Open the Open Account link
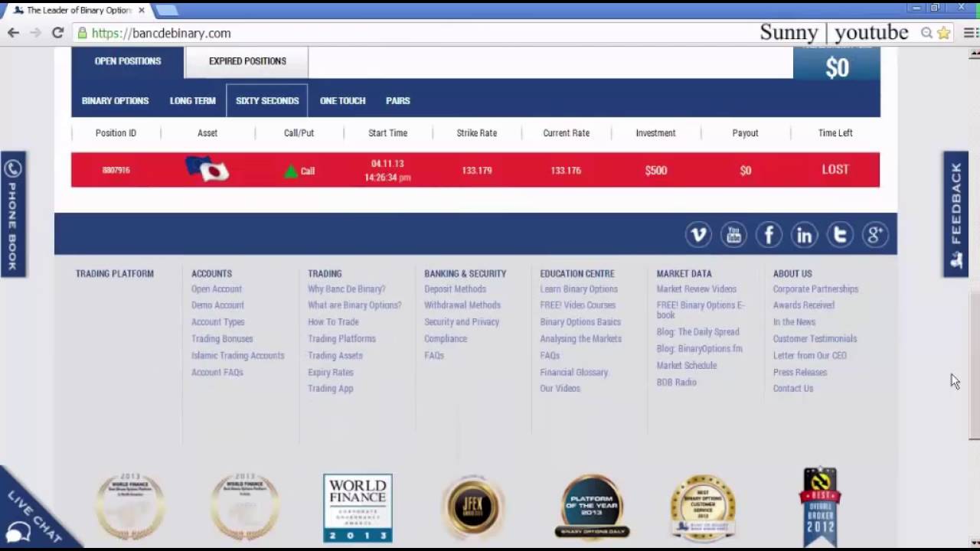 [217, 289]
